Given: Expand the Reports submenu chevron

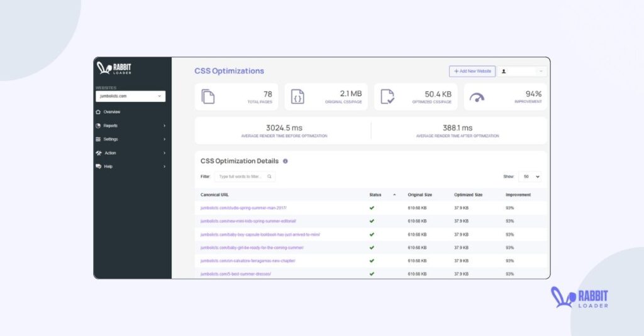Looking at the screenshot, I should click(164, 126).
